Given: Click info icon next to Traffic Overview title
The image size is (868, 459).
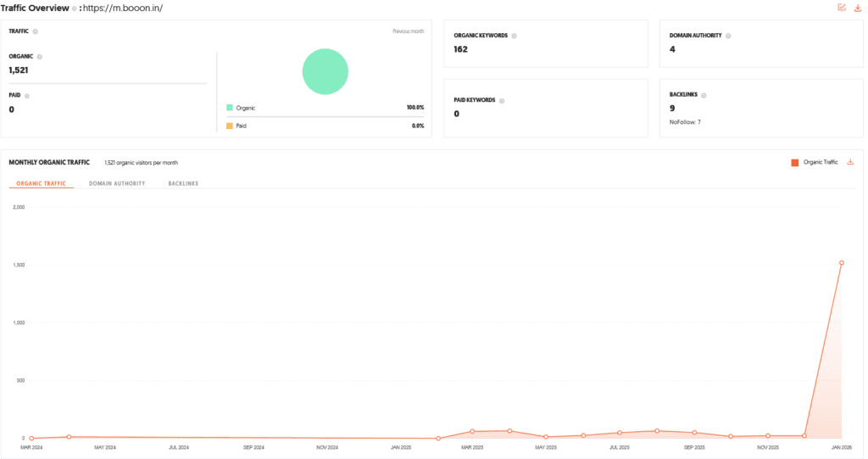Looking at the screenshot, I should click(x=75, y=8).
